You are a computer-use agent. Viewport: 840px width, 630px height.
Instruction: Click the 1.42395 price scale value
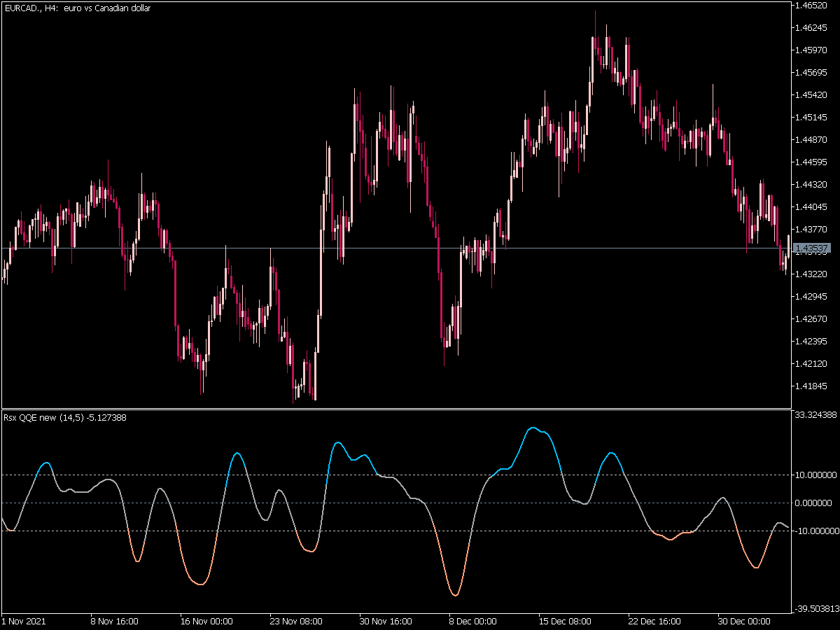(x=812, y=342)
